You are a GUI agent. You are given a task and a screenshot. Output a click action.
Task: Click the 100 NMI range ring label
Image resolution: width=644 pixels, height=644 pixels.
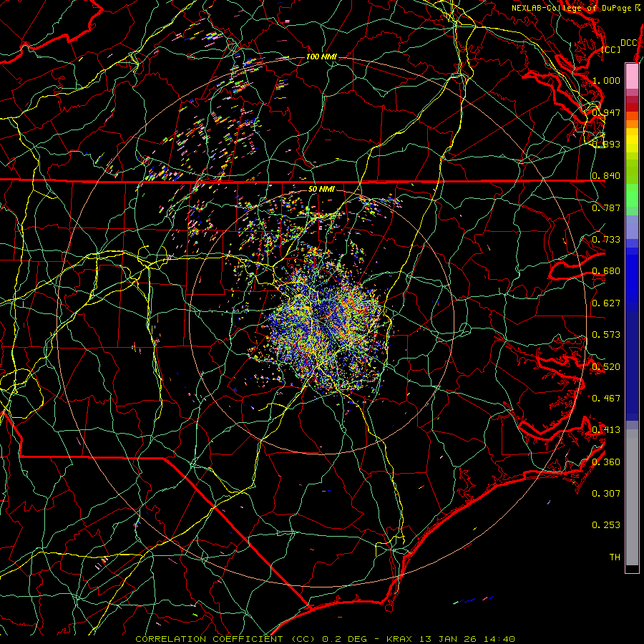point(321,57)
